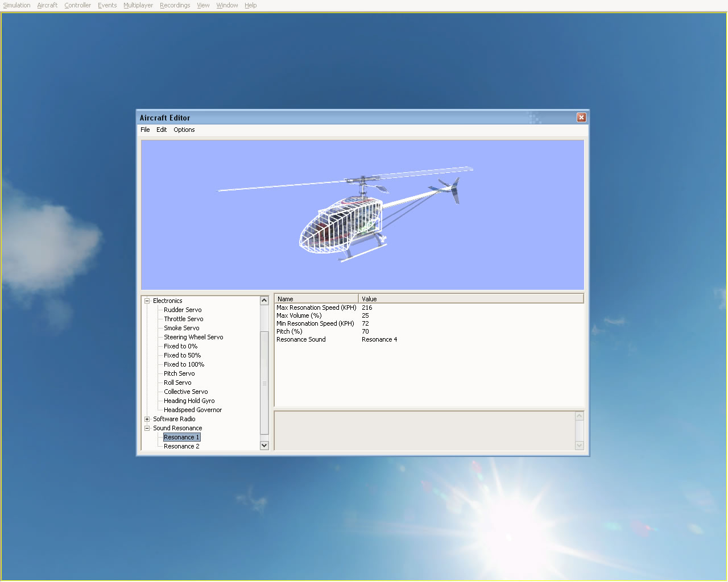Select Max Resonation Speed (KPH) property
This screenshot has width=728, height=582.
[x=316, y=307]
